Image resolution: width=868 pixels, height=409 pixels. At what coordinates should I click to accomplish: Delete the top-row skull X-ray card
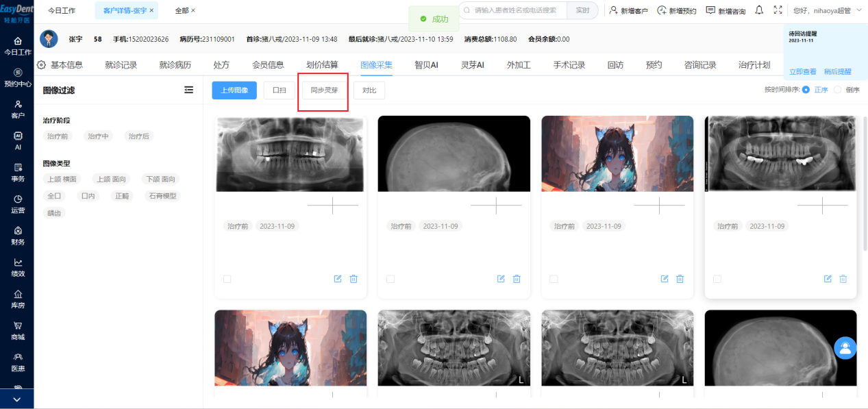pos(517,279)
